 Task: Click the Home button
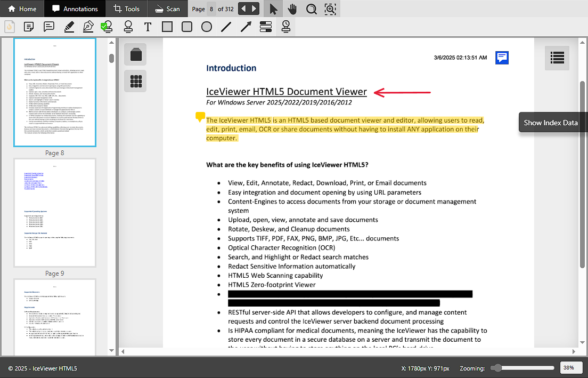click(22, 9)
